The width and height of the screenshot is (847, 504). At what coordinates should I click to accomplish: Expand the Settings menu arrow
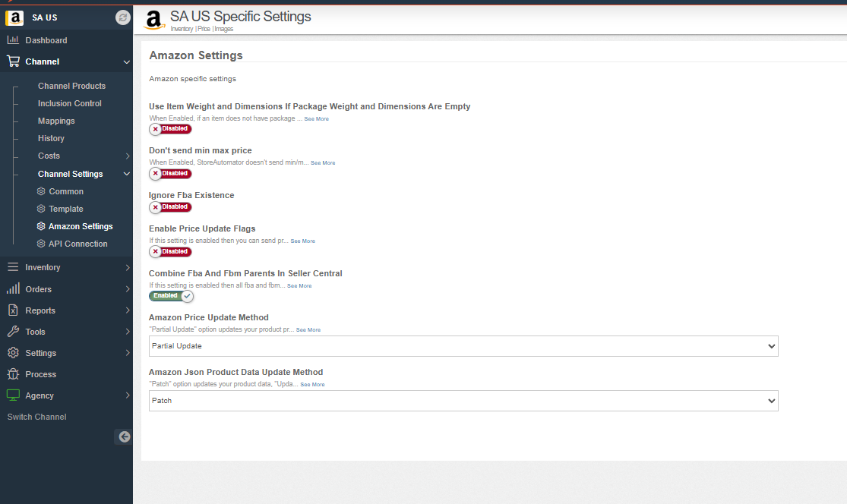point(128,353)
